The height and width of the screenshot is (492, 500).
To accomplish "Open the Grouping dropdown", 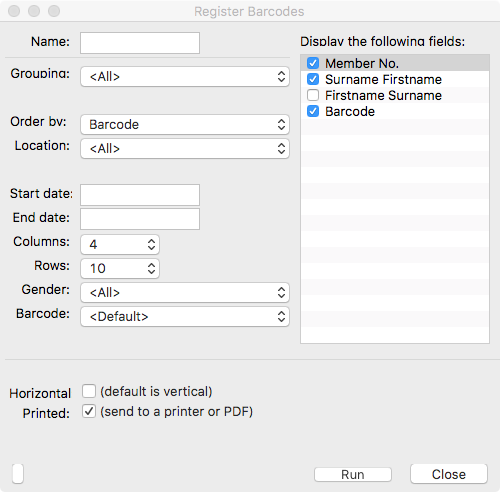I will click(x=185, y=77).
